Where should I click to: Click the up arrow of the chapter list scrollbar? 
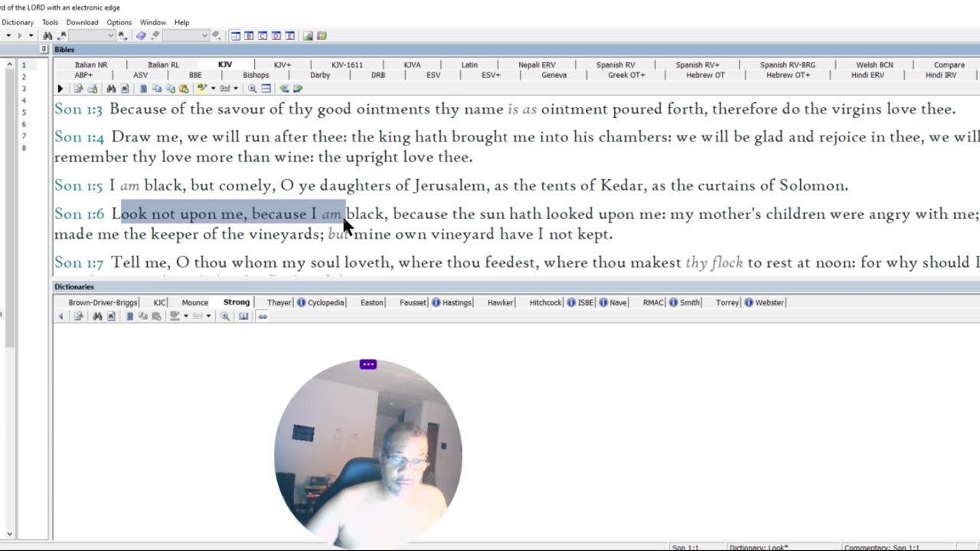point(10,64)
